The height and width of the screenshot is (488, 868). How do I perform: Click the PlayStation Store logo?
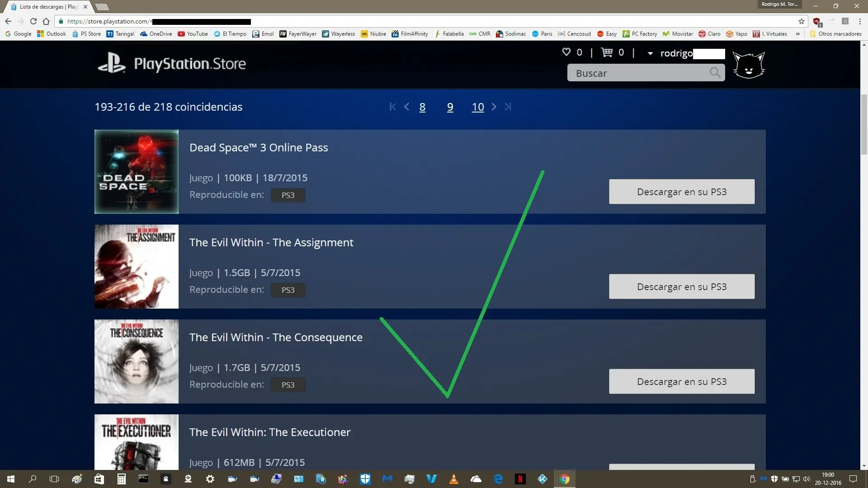coord(172,63)
